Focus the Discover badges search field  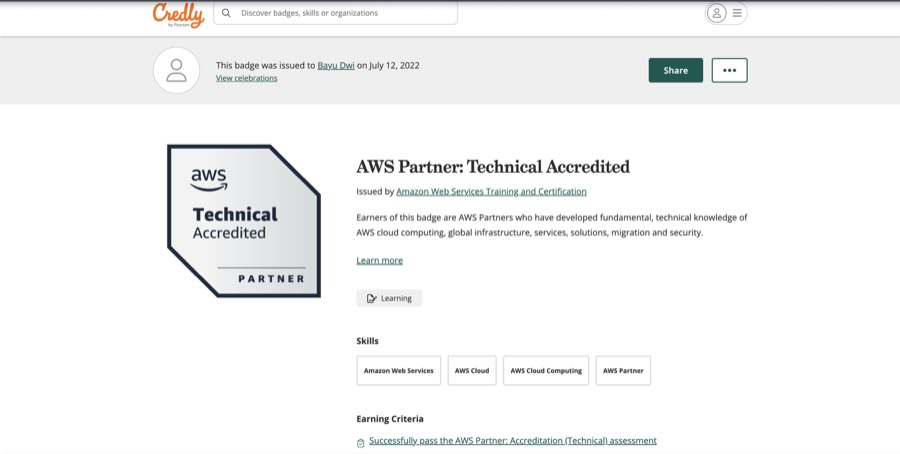click(x=335, y=13)
